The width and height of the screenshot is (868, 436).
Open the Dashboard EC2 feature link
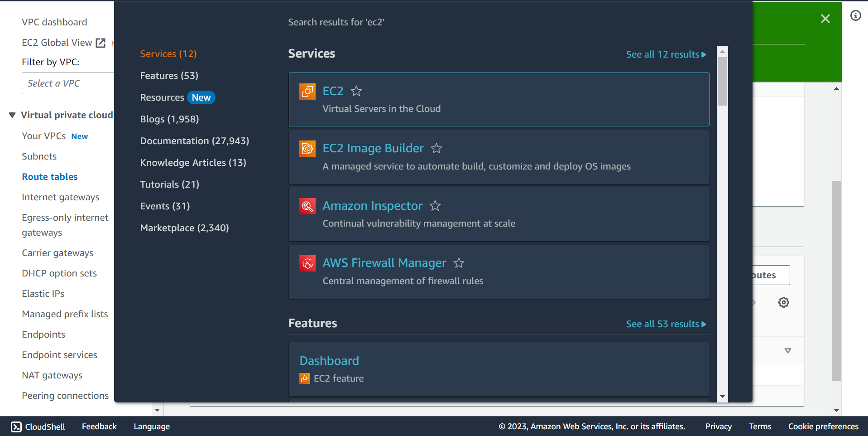point(329,361)
